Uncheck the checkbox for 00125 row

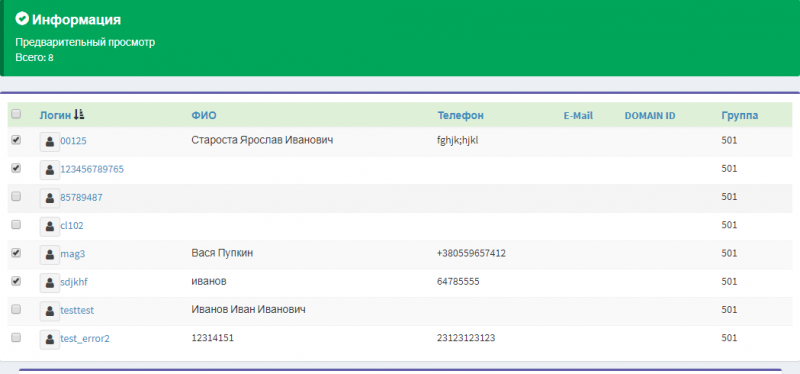coord(16,139)
